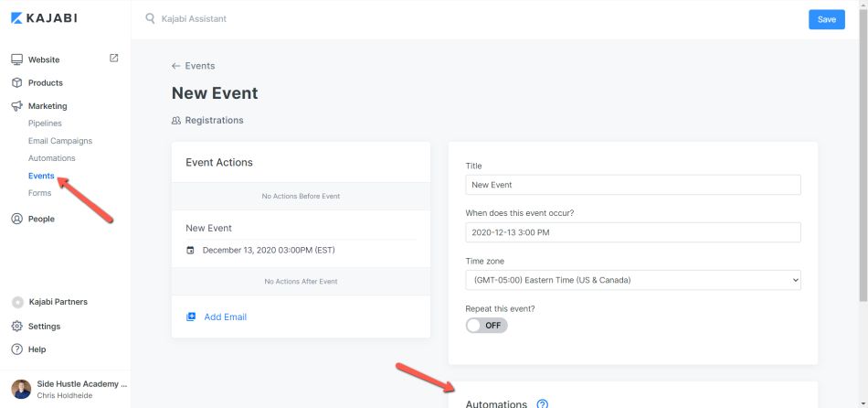Screen dimensions: 868x408
Task: Open Kajabi Partners link
Action: click(58, 302)
